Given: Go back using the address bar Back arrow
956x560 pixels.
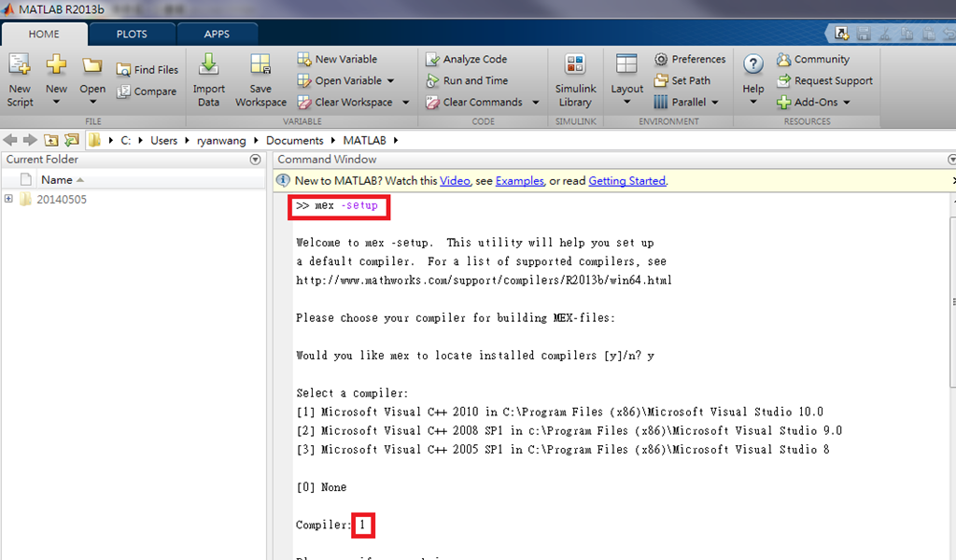Looking at the screenshot, I should [10, 140].
